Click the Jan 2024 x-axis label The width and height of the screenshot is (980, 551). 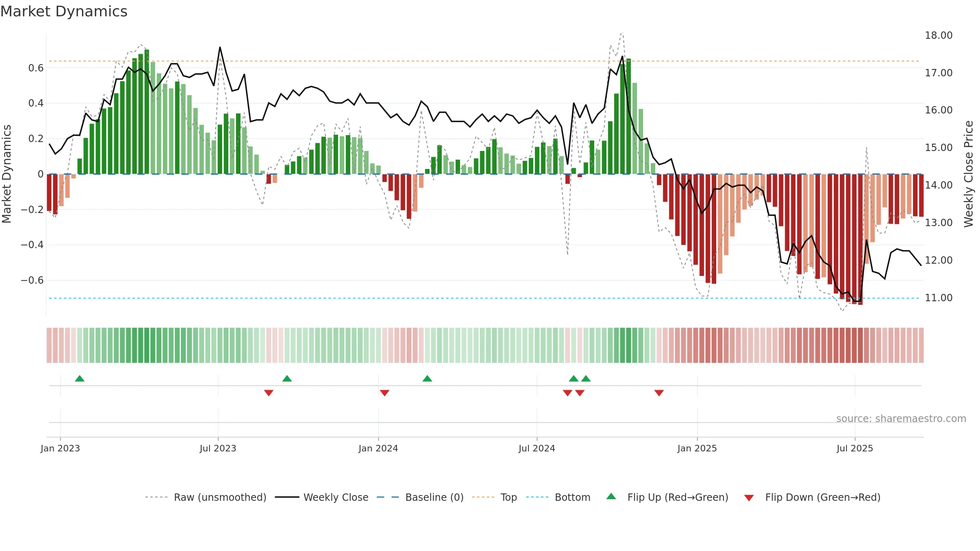click(378, 448)
